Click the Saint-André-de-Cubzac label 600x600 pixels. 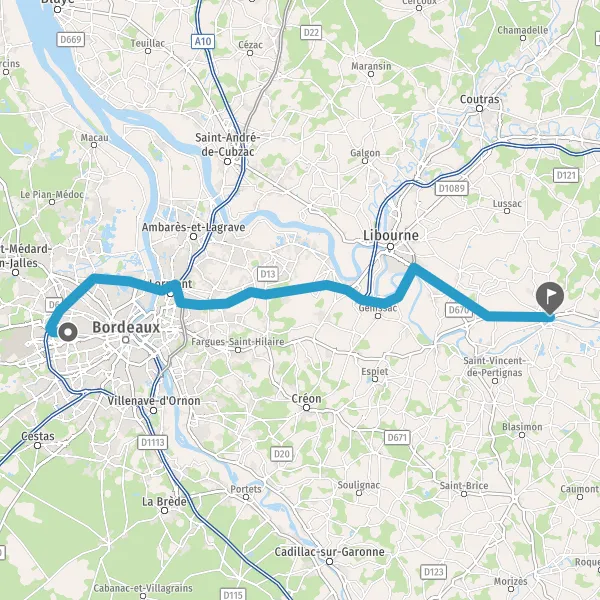coord(228,144)
